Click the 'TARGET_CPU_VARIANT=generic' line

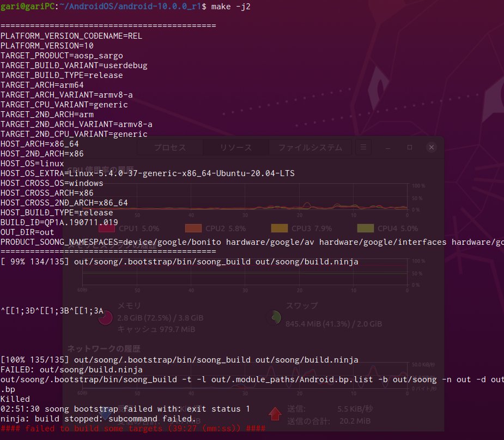click(x=64, y=105)
